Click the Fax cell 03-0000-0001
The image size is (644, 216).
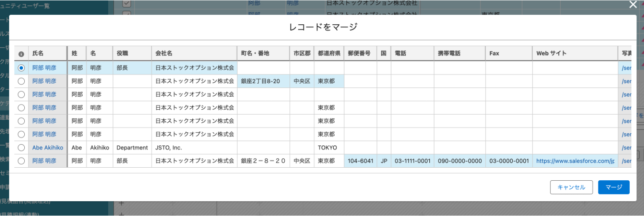[509, 161]
